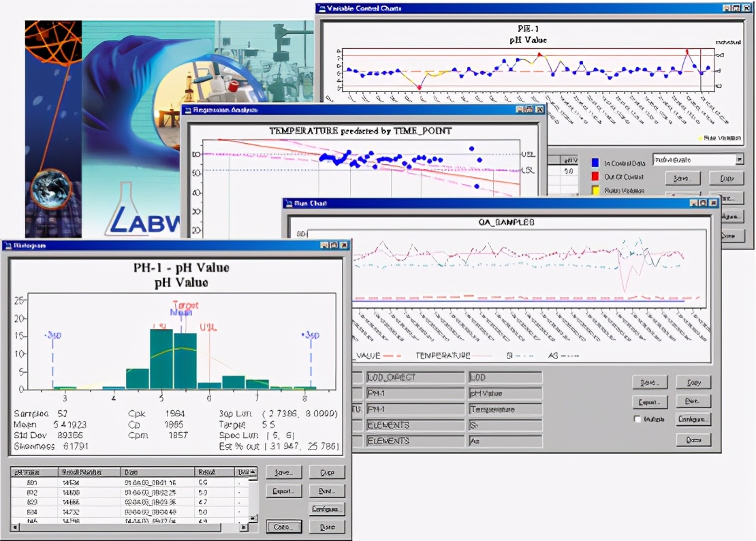The height and width of the screenshot is (541, 756).
Task: Select the red Out Of Control swatch
Action: point(595,177)
